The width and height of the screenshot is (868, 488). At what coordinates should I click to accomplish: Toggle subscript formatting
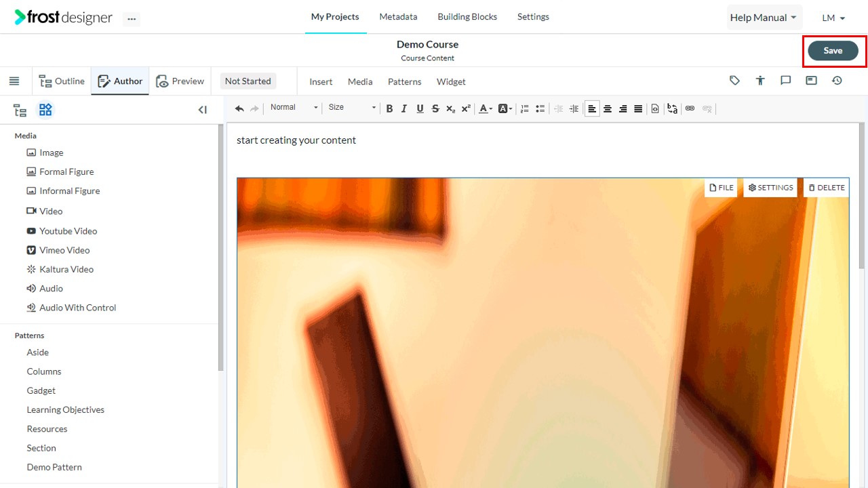[x=451, y=108]
